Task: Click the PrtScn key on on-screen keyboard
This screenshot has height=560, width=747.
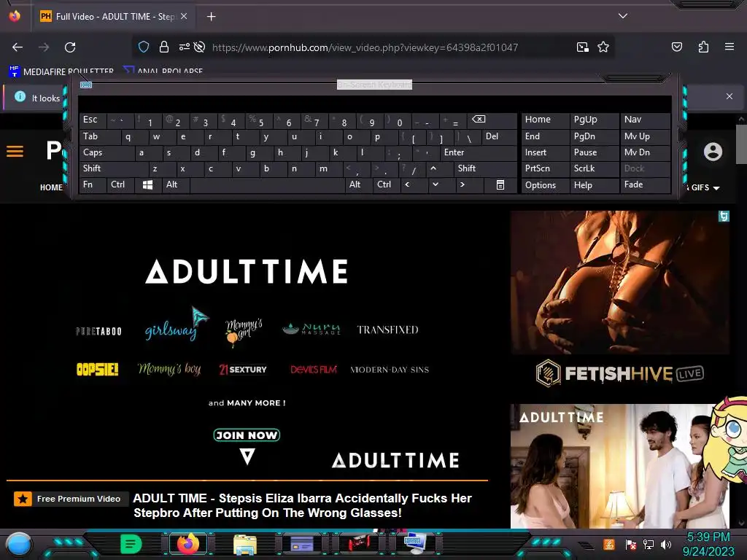Action: [546, 168]
